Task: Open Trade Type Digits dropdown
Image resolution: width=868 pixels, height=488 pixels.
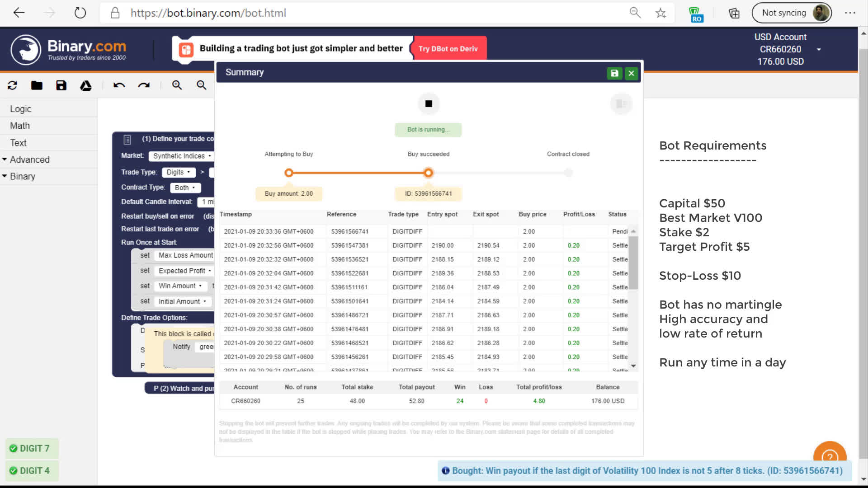Action: pos(179,172)
